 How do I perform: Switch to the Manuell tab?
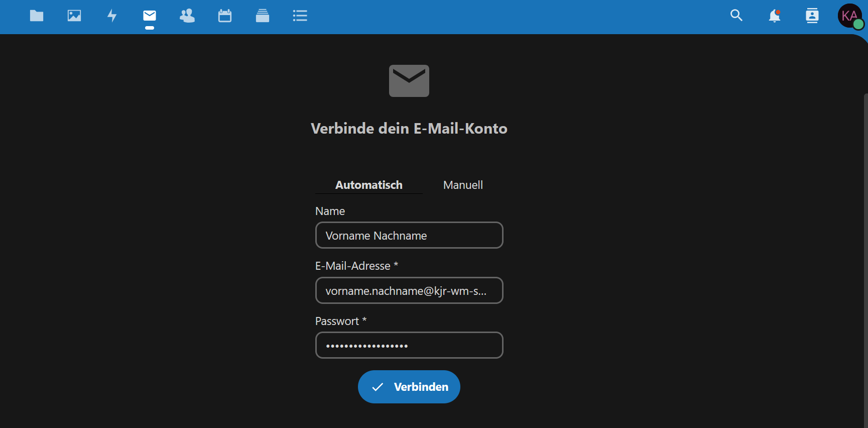click(463, 185)
